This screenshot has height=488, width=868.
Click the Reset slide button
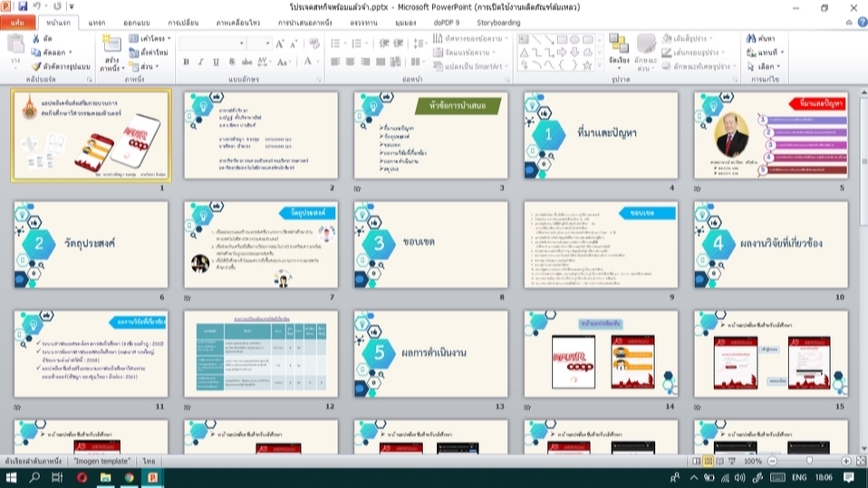coord(149,53)
